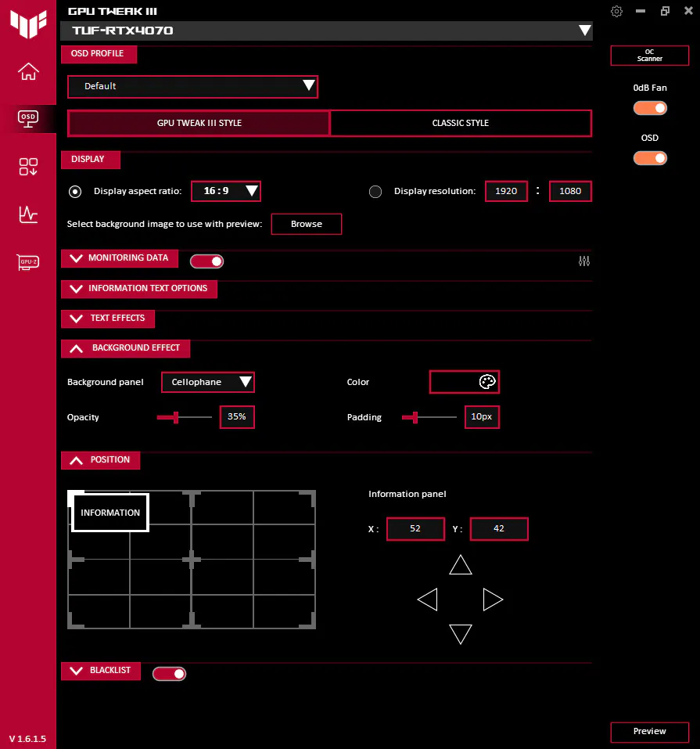Adjust the Padding slider handle
700x749 pixels.
pyautogui.click(x=415, y=417)
